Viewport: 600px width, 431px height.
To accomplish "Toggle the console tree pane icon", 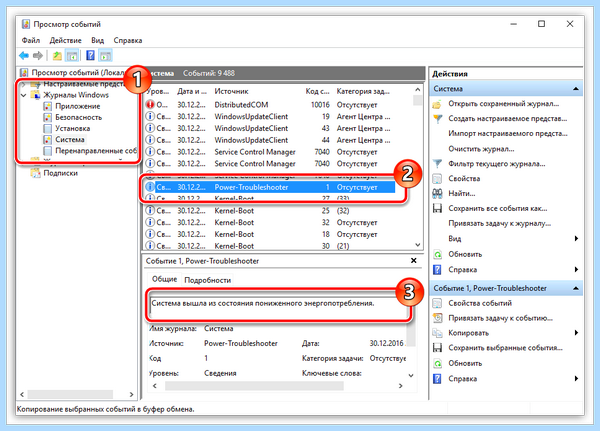I will click(x=72, y=56).
